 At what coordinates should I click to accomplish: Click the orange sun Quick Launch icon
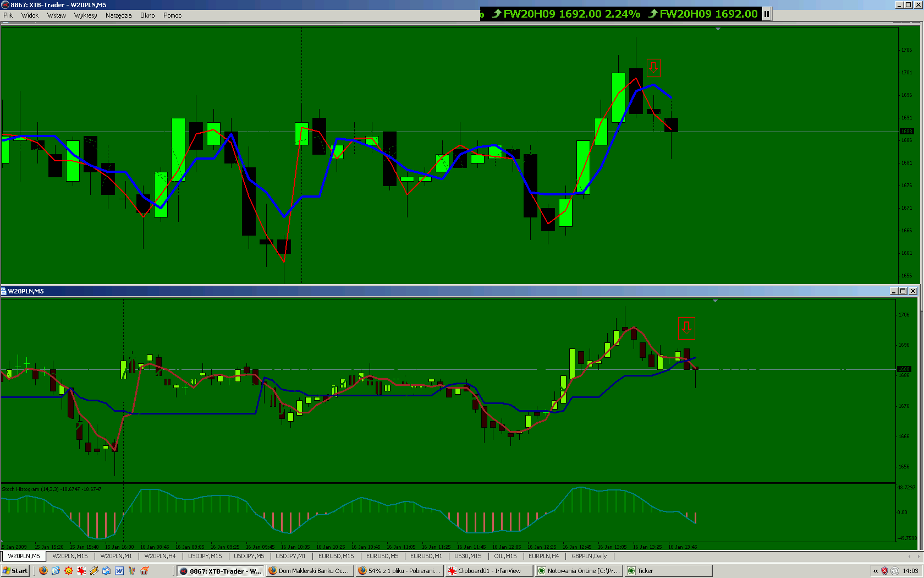pyautogui.click(x=68, y=571)
